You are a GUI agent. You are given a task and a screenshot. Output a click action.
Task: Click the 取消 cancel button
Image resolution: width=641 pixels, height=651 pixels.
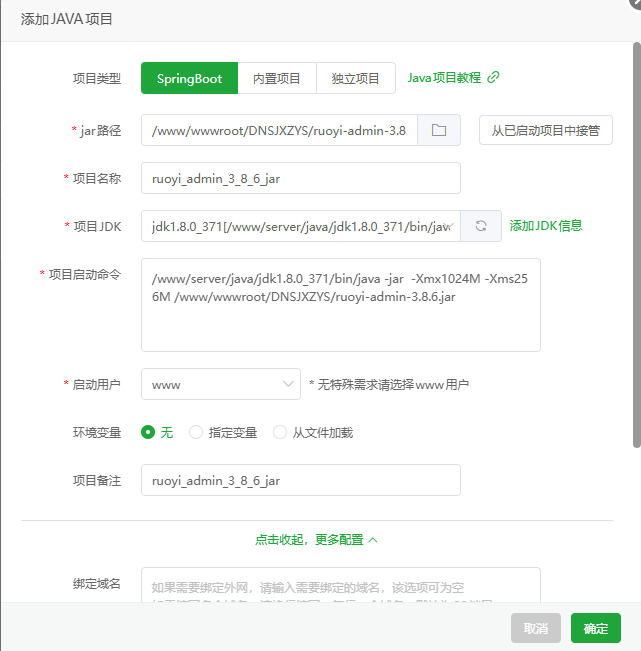pyautogui.click(x=536, y=628)
